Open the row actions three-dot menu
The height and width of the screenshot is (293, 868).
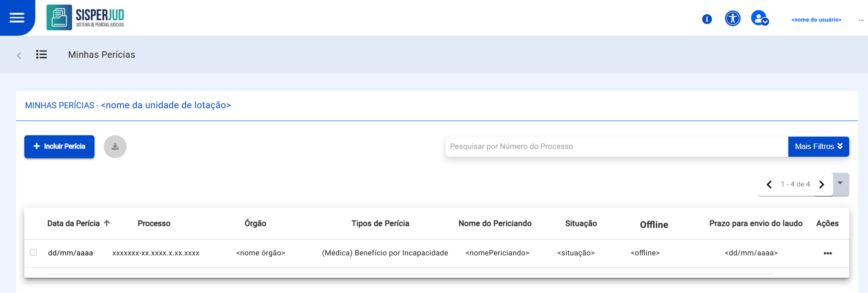pyautogui.click(x=828, y=253)
